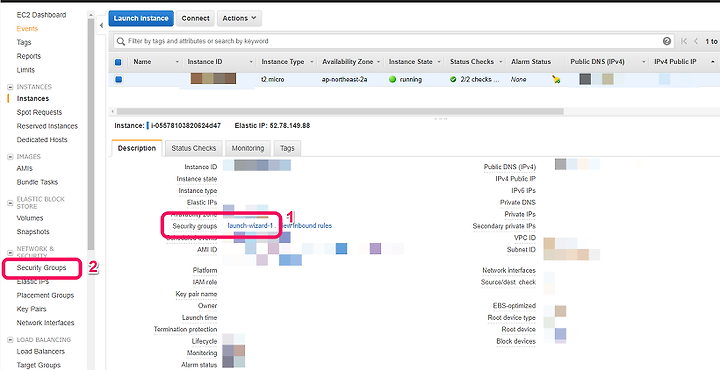Switch to the Monitoring tab

pyautogui.click(x=248, y=148)
